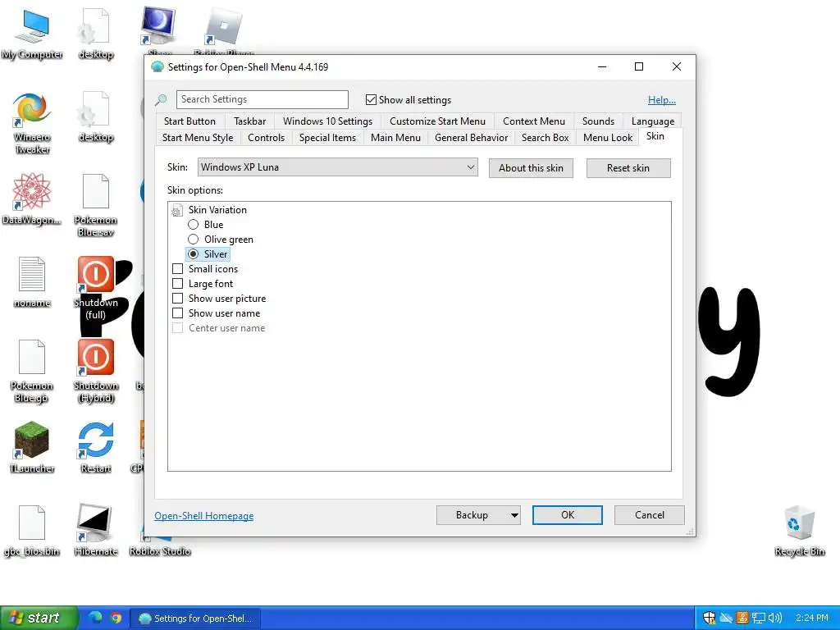Focus the Search Settings input field
The width and height of the screenshot is (840, 630).
click(262, 99)
